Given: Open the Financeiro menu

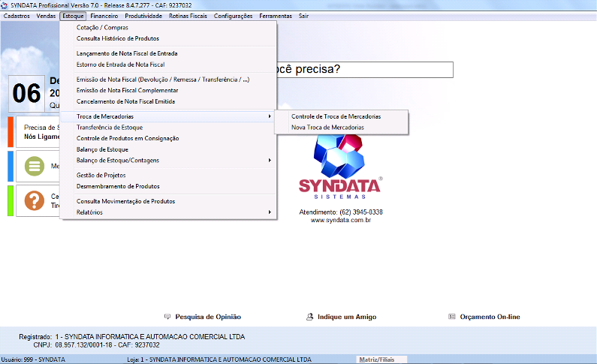Looking at the screenshot, I should point(104,16).
